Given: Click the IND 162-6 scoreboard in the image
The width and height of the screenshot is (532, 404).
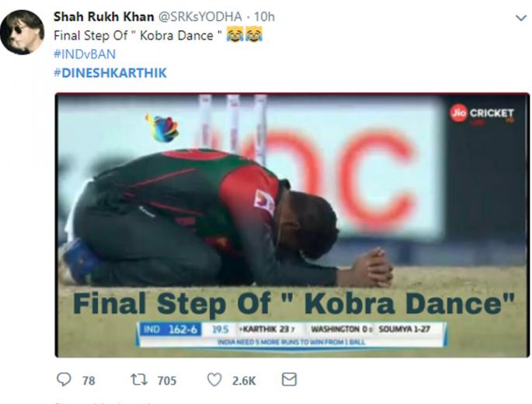Looking at the screenshot, I should (x=168, y=329).
